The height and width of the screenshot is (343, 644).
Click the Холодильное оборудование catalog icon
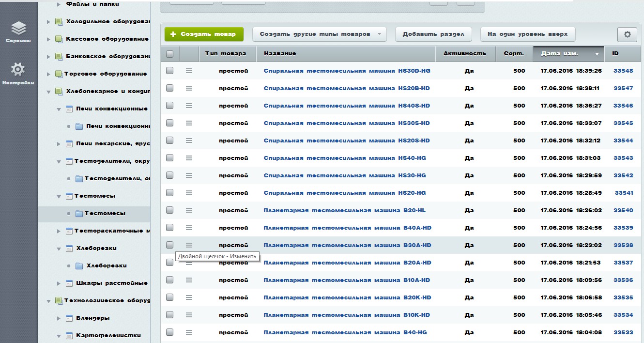click(x=59, y=21)
